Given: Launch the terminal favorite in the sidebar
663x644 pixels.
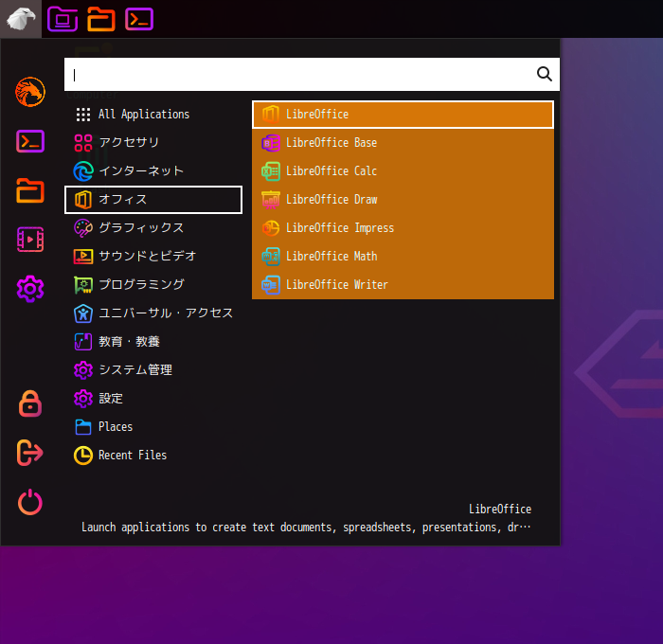Looking at the screenshot, I should pyautogui.click(x=30, y=141).
